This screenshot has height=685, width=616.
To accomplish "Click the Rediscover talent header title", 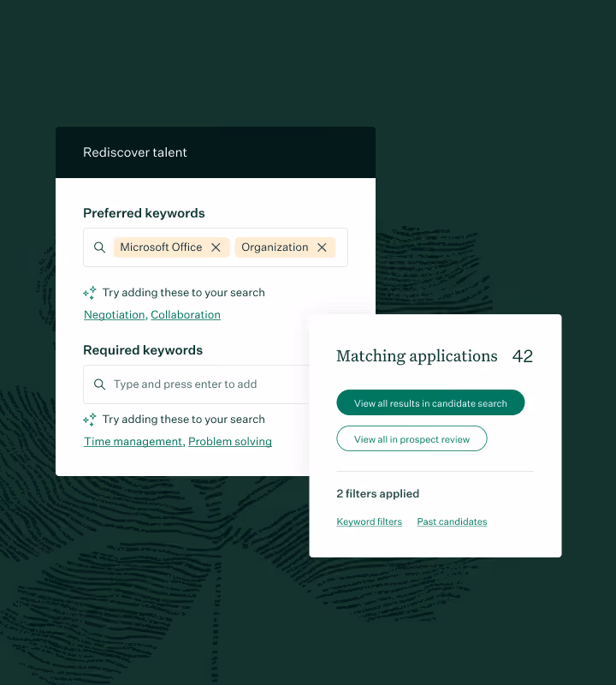I will coord(135,152).
